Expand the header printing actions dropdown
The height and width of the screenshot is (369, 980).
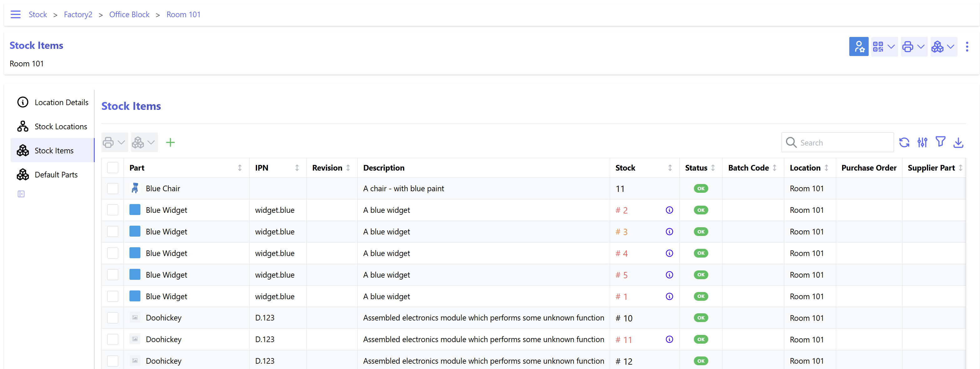(913, 47)
